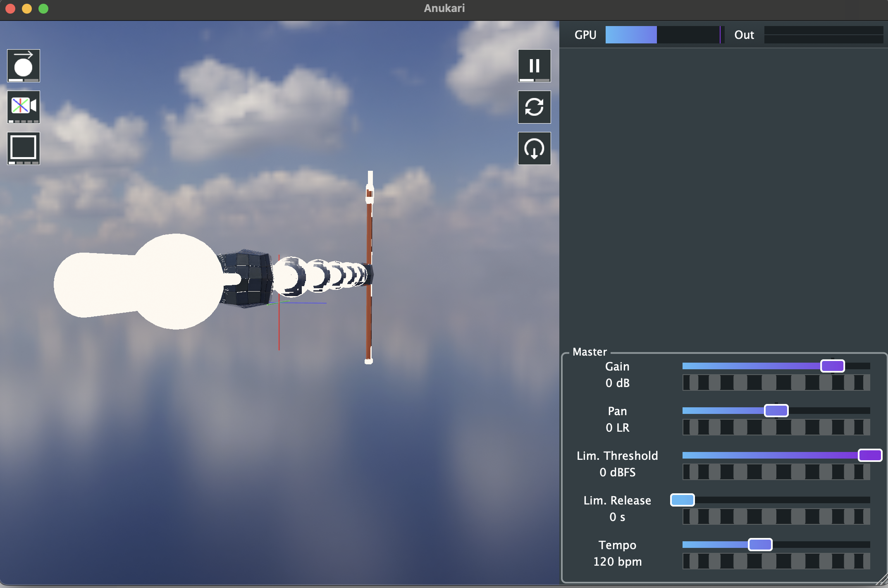Click the large white sphere object
Viewport: 888px width, 588px height.
tap(176, 281)
